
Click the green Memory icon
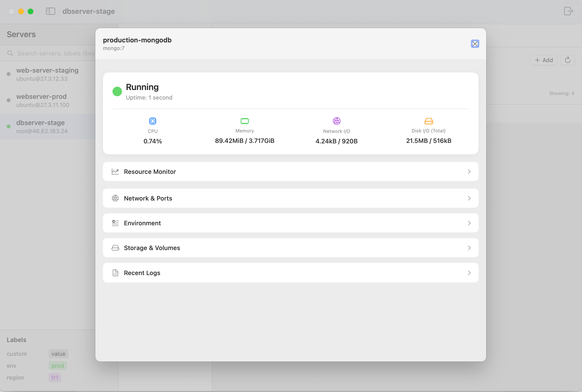point(244,121)
